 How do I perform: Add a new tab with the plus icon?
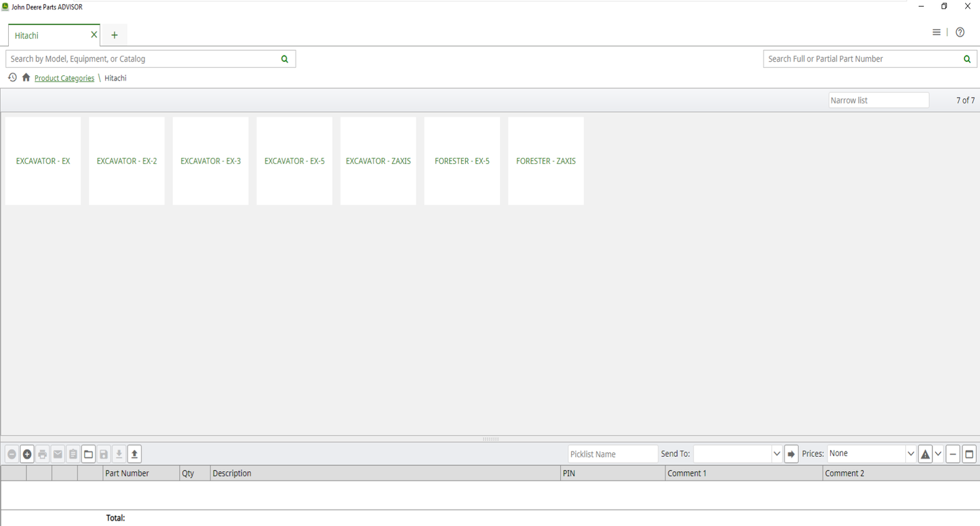115,35
